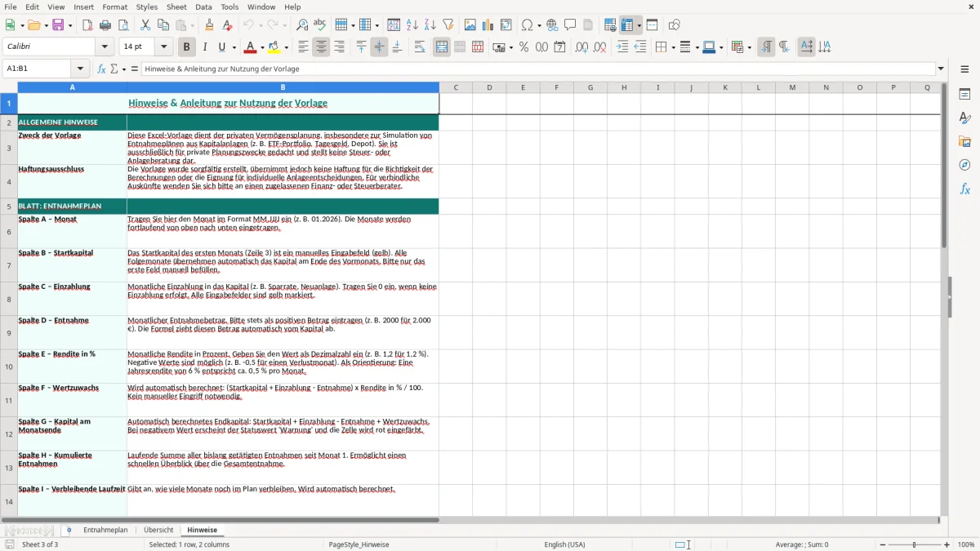
Task: Sort descending Z to A icon
Action: pos(430,25)
